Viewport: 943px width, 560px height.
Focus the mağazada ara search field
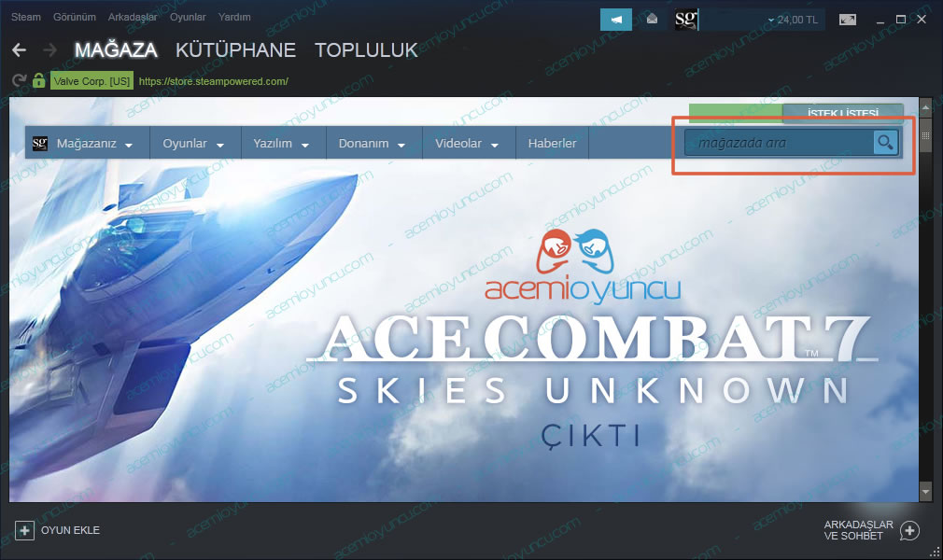779,143
